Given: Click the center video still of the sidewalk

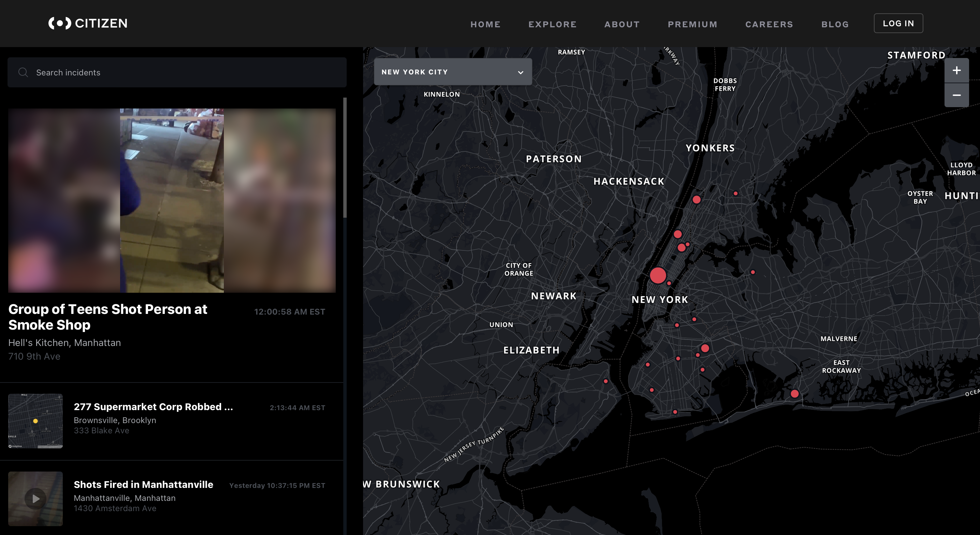Looking at the screenshot, I should 172,201.
